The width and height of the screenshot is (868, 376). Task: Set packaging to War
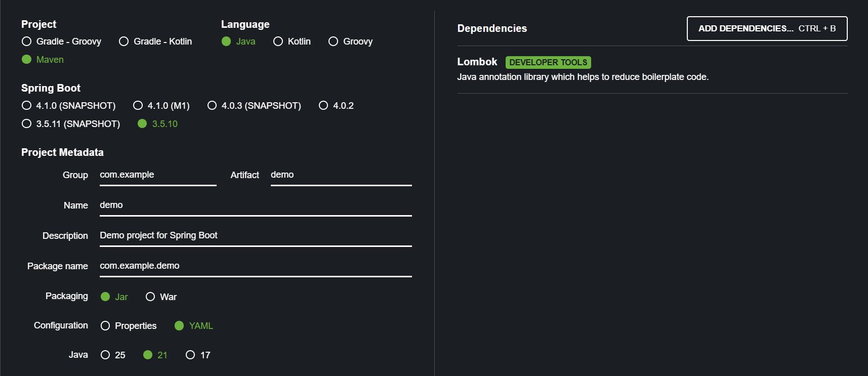tap(161, 297)
